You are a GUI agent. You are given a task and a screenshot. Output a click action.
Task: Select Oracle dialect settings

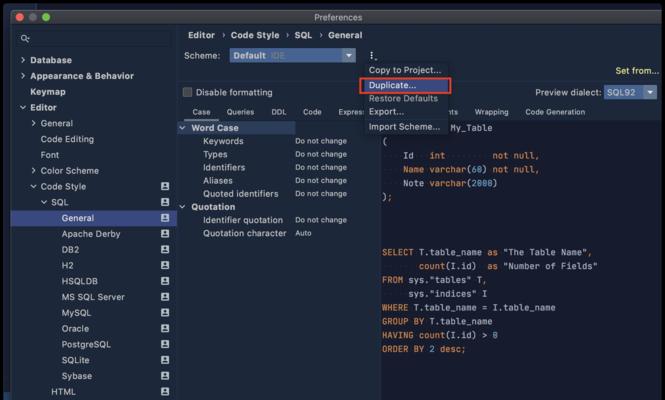(75, 328)
